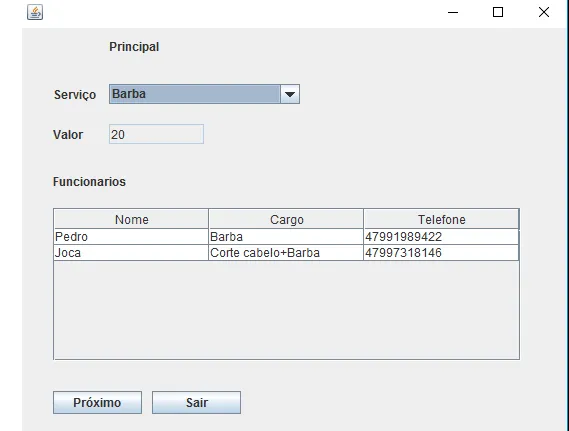Click the Principal title label
This screenshot has width=569, height=431.
(x=134, y=47)
